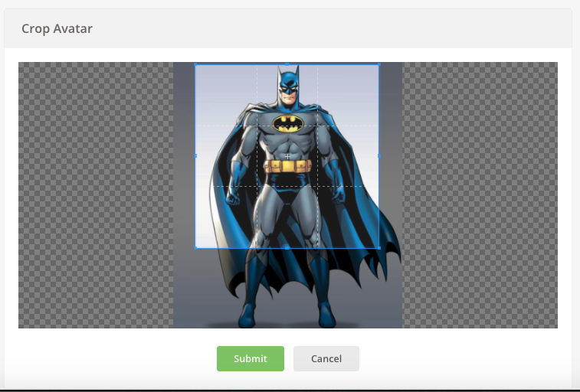Image resolution: width=580 pixels, height=392 pixels.
Task: Click the top-center crop edge handle
Action: [x=287, y=64]
